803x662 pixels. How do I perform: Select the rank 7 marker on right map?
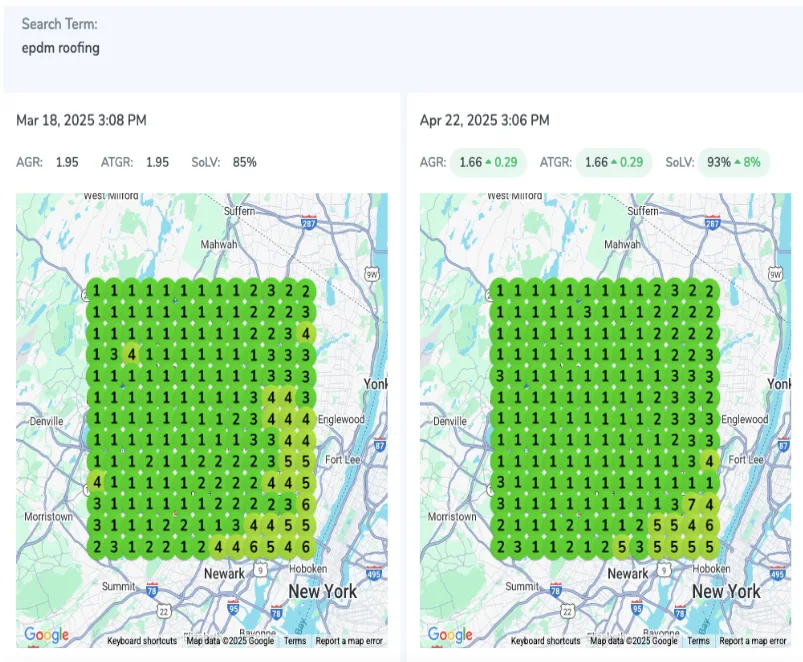click(688, 503)
